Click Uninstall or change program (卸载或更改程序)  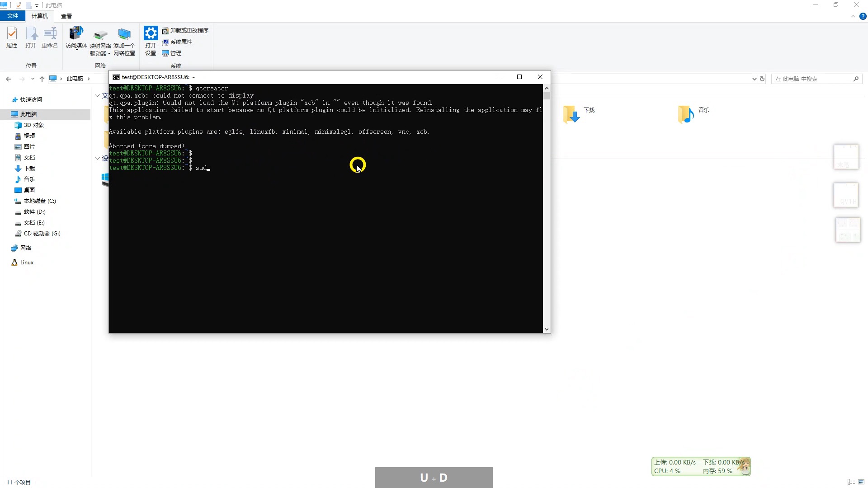click(x=185, y=31)
